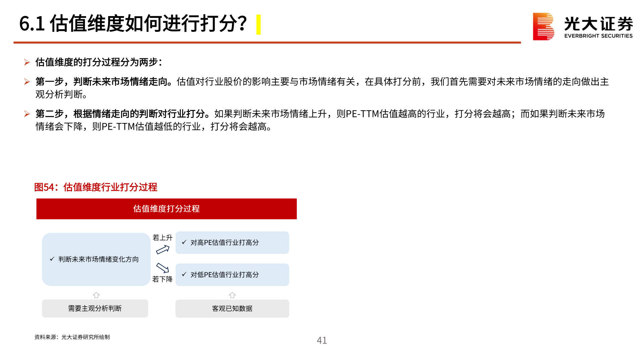Click the yellow highlight bar beside the title

click(x=258, y=24)
